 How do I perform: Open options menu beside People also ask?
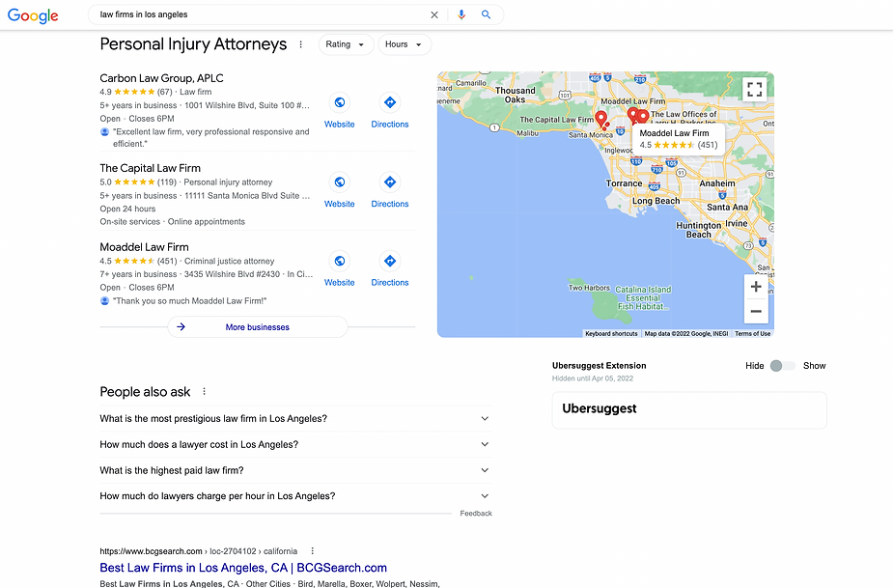click(204, 391)
